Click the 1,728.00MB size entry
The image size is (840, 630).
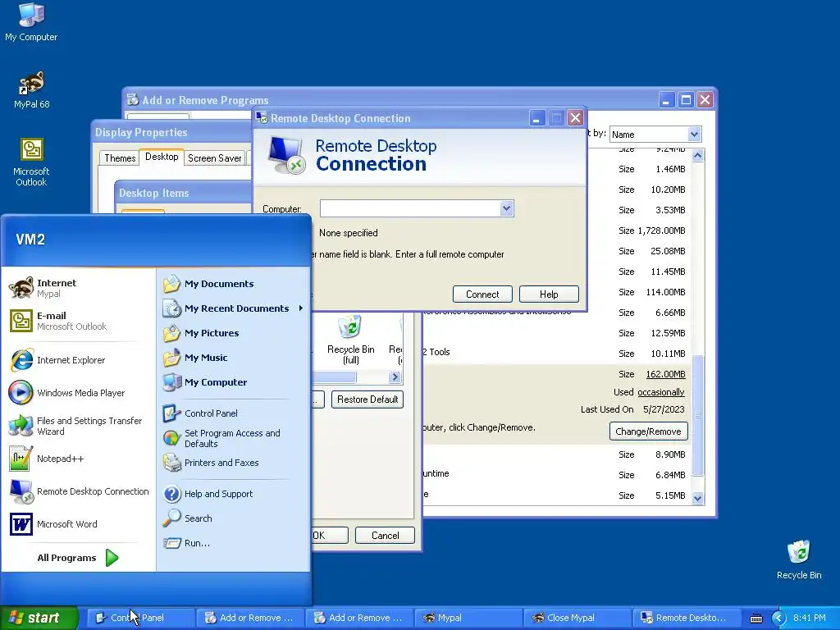click(x=661, y=231)
